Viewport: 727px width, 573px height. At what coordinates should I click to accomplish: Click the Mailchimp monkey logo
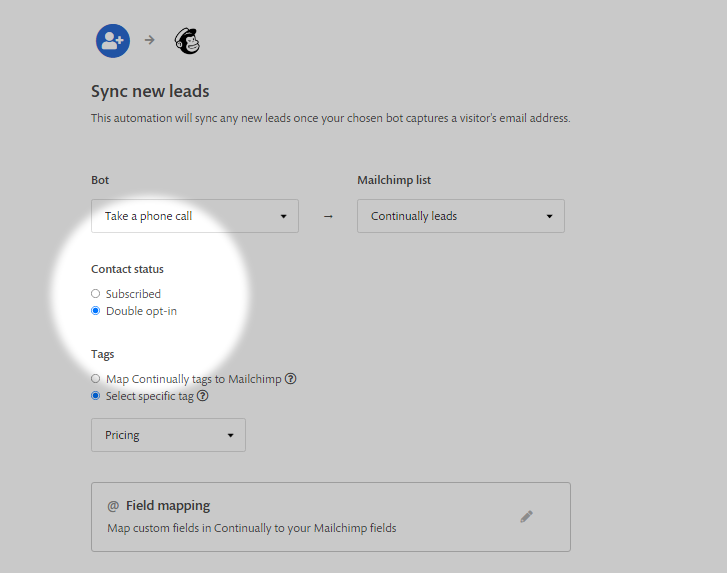click(x=187, y=41)
